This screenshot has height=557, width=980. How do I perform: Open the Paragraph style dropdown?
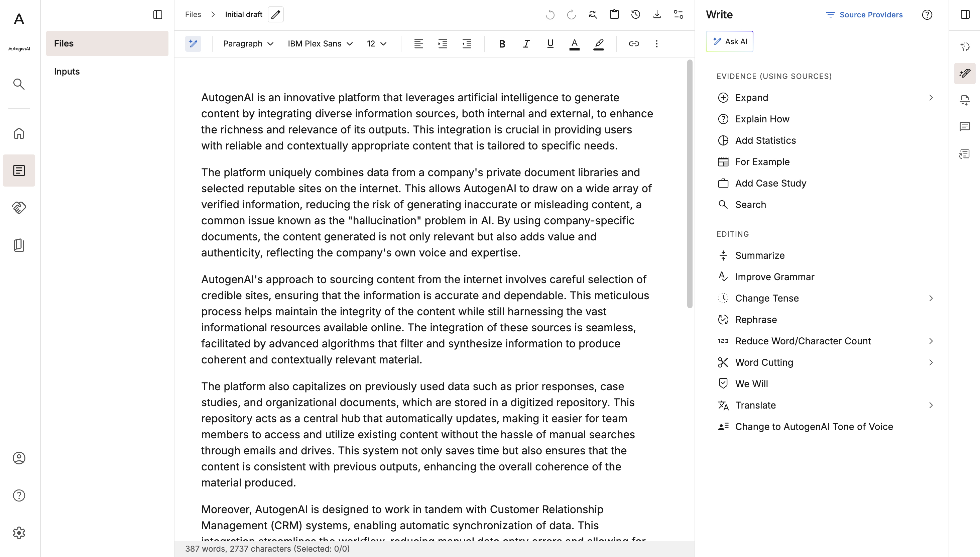click(248, 43)
